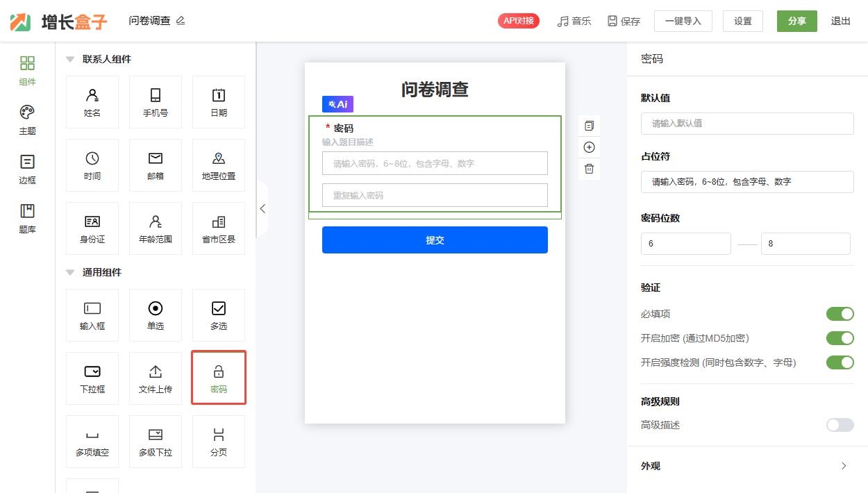868x493 pixels.
Task: Add the 时间 time component
Action: pyautogui.click(x=92, y=165)
